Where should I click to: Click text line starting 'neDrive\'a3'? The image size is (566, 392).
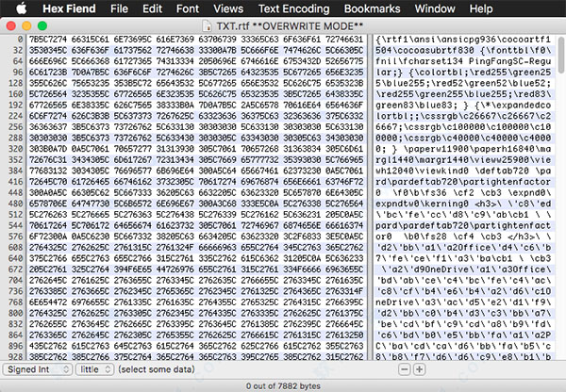coord(463,302)
